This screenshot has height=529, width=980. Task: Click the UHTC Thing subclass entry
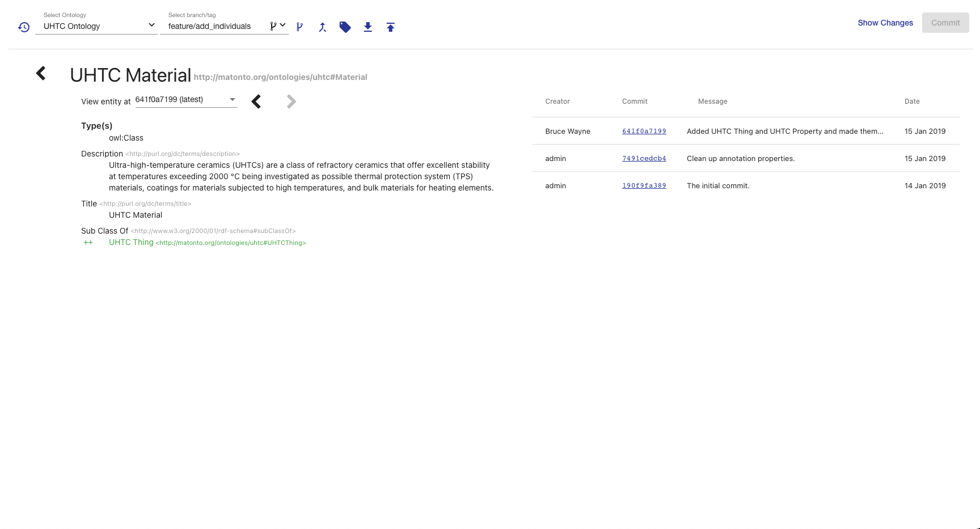coord(207,242)
